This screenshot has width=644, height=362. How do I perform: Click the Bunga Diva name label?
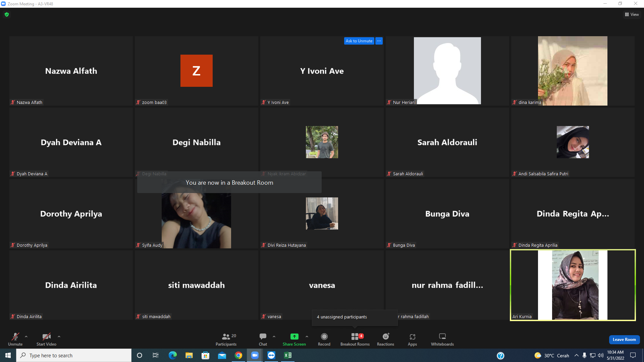point(404,245)
